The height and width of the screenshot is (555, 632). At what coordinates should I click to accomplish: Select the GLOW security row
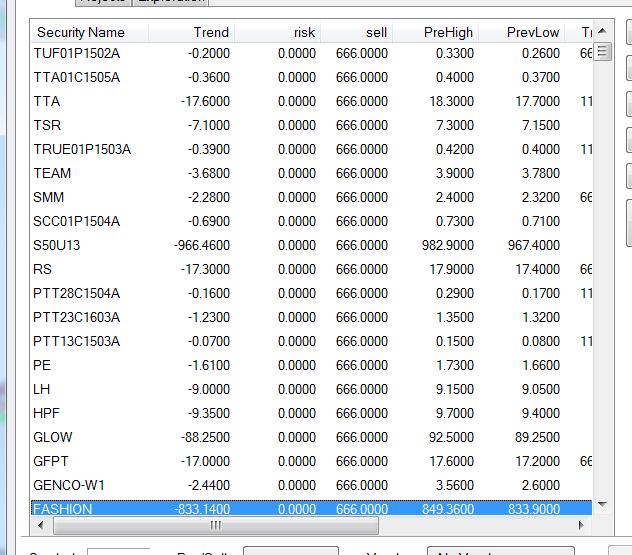tap(311, 437)
